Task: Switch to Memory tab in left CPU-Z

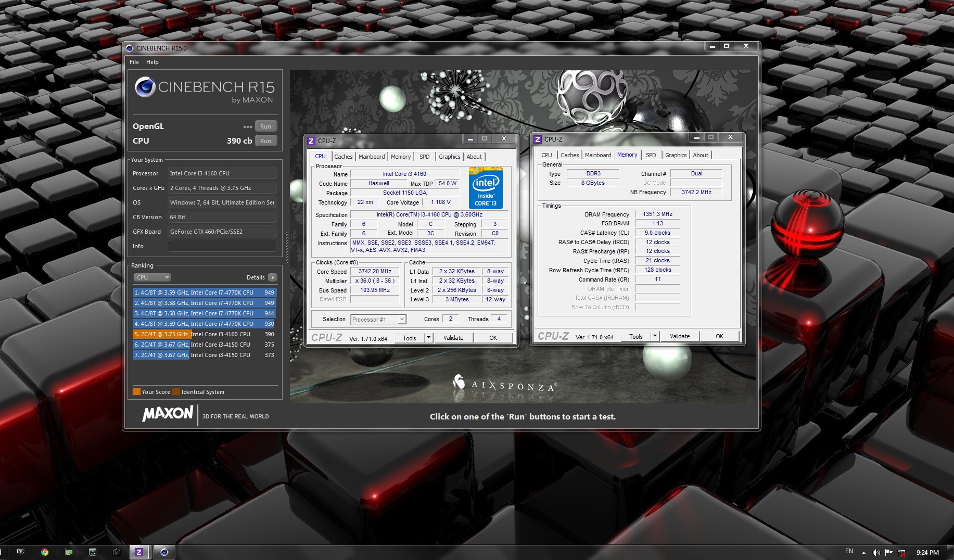Action: point(401,157)
